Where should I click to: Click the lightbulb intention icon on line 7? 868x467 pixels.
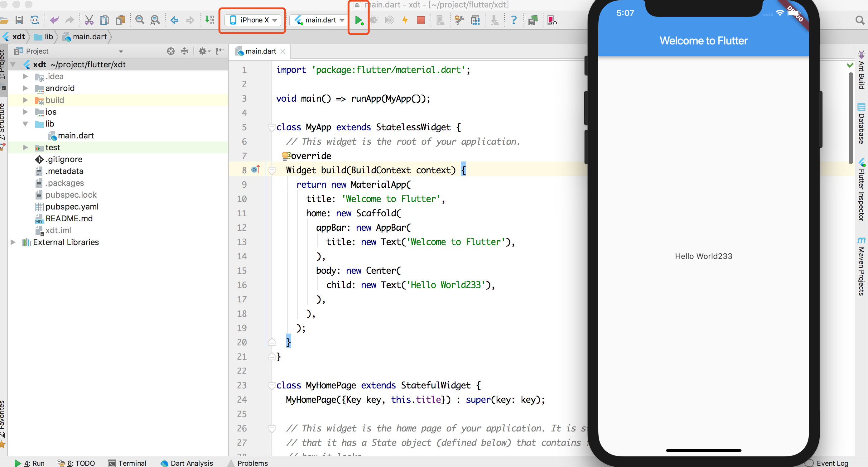[286, 155]
